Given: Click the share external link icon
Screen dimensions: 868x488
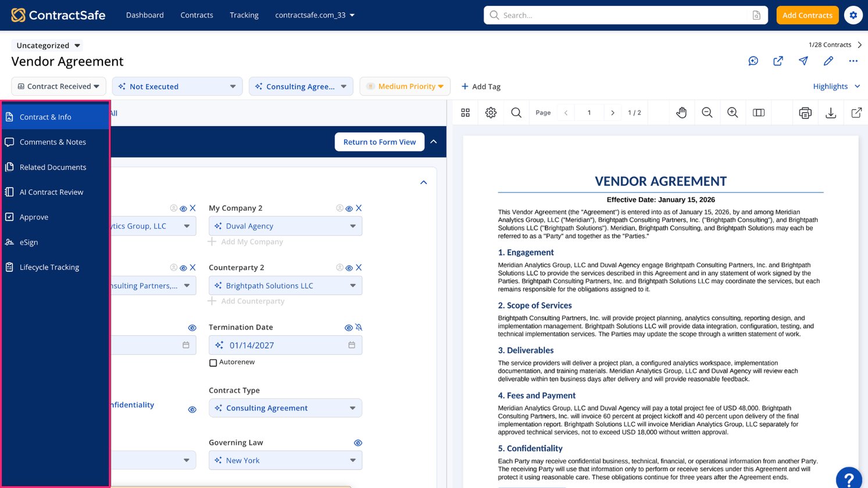Looking at the screenshot, I should (778, 61).
